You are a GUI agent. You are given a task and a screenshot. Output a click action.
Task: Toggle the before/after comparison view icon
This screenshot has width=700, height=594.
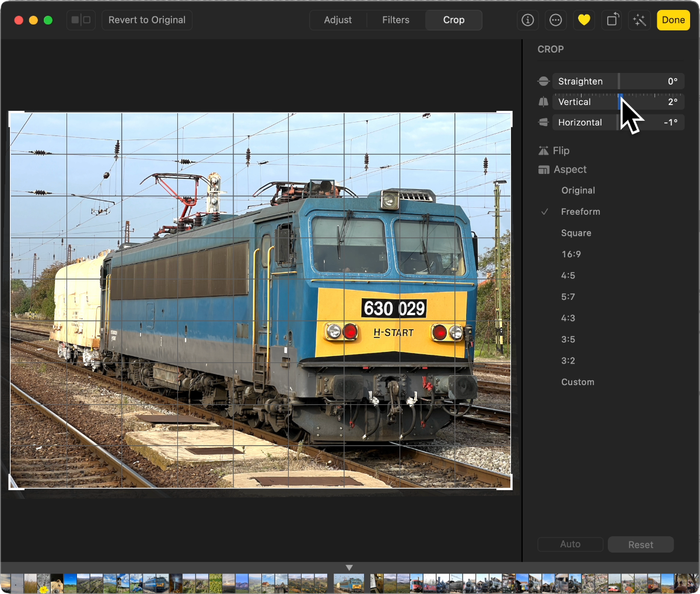click(81, 20)
